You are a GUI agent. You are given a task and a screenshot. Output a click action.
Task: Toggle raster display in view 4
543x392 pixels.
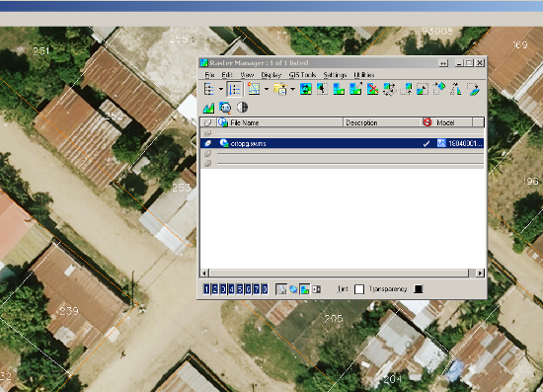tap(231, 289)
